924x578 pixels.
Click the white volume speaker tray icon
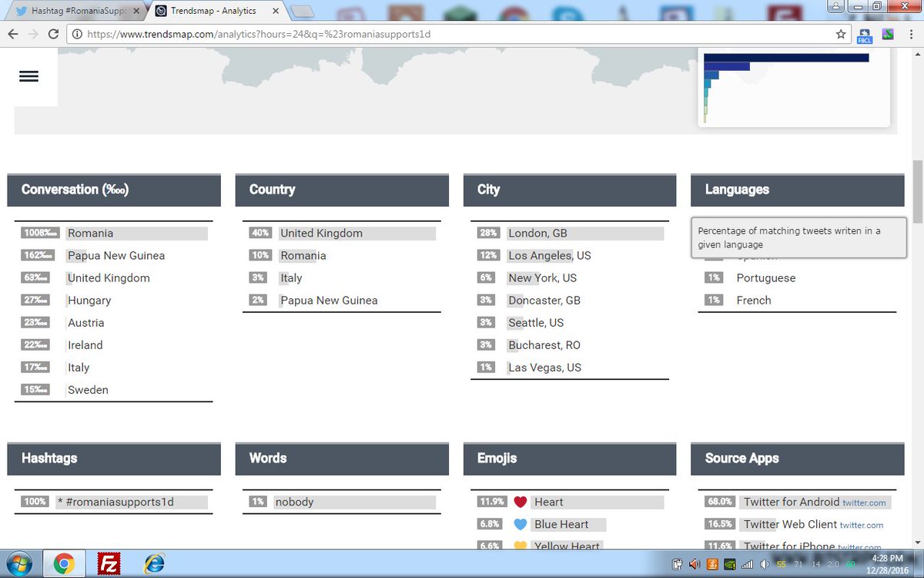click(764, 564)
